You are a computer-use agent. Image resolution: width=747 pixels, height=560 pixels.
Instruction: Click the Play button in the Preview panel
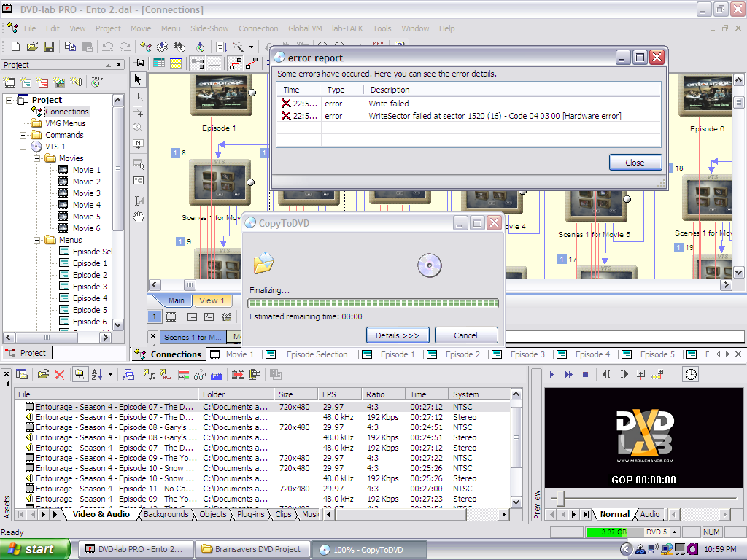click(551, 375)
